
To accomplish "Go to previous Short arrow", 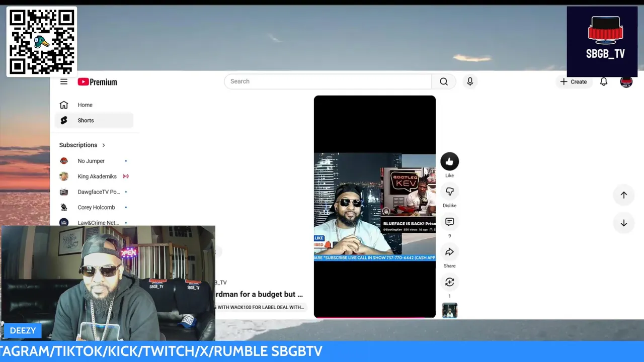I will pyautogui.click(x=623, y=195).
